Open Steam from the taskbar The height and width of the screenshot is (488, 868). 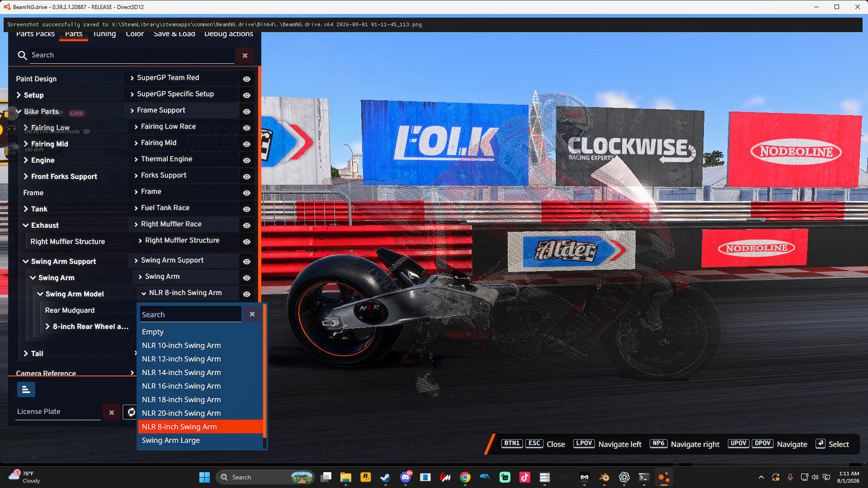pyautogui.click(x=385, y=477)
